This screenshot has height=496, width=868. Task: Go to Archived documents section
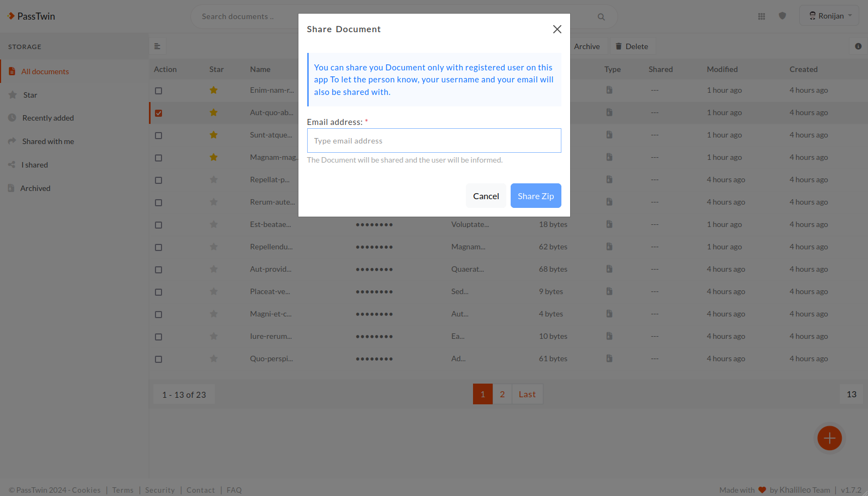pos(35,188)
